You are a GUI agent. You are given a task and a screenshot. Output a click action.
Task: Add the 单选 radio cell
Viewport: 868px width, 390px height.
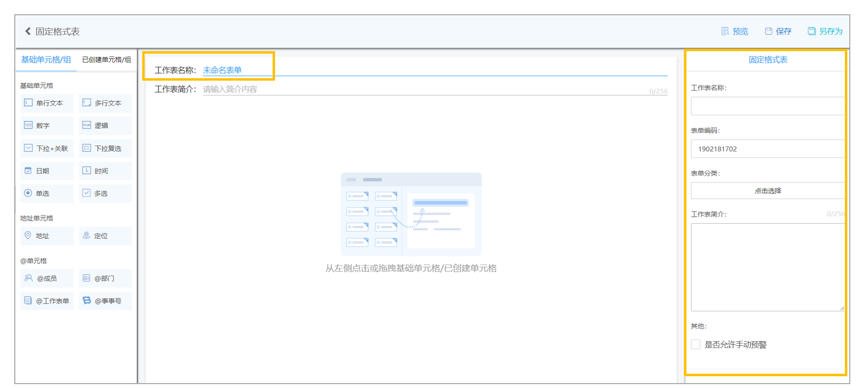tap(47, 193)
